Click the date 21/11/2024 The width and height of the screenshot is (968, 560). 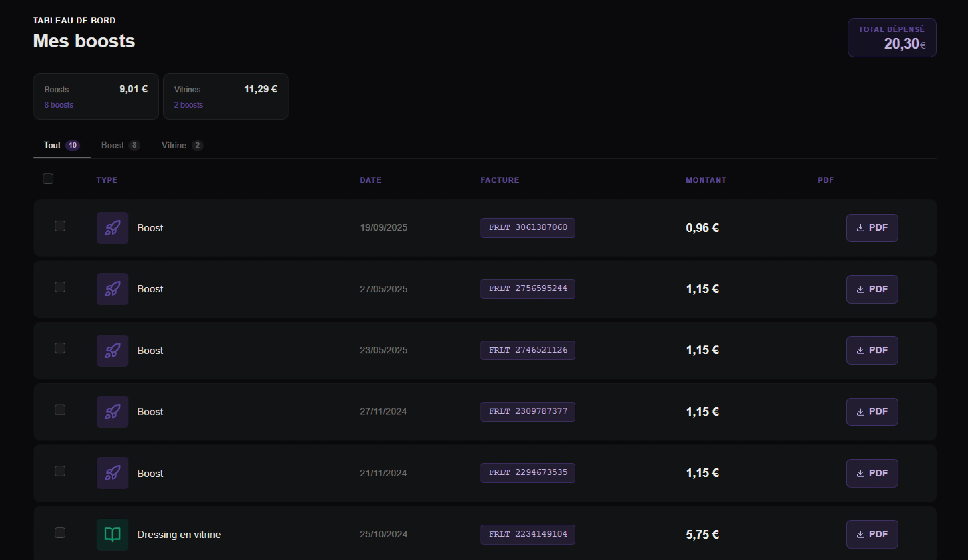click(x=383, y=473)
